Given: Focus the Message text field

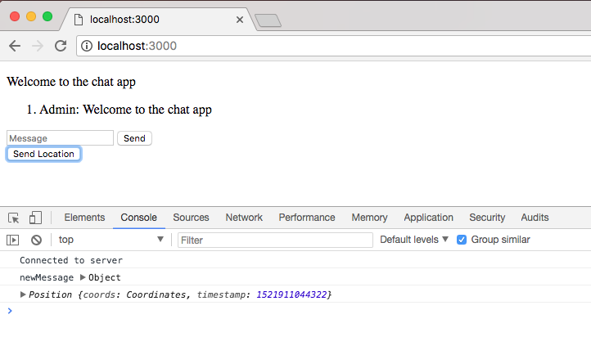Looking at the screenshot, I should [60, 138].
